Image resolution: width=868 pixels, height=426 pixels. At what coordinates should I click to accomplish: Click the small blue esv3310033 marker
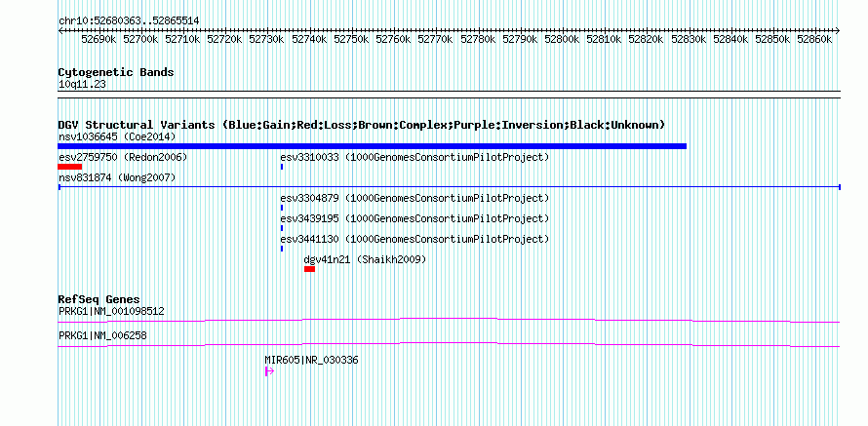tap(282, 167)
